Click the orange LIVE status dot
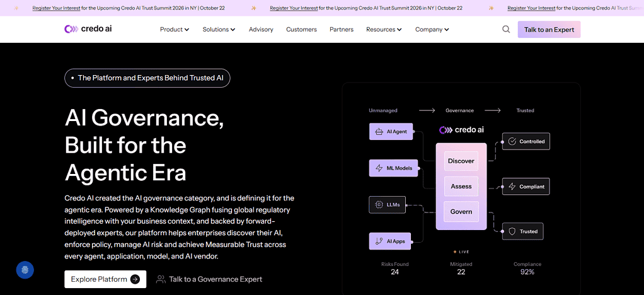The height and width of the screenshot is (295, 644). [455, 252]
